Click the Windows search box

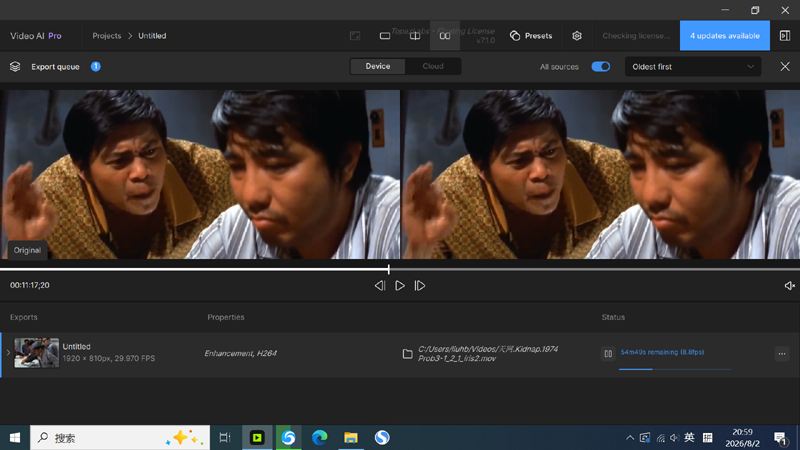(x=120, y=437)
